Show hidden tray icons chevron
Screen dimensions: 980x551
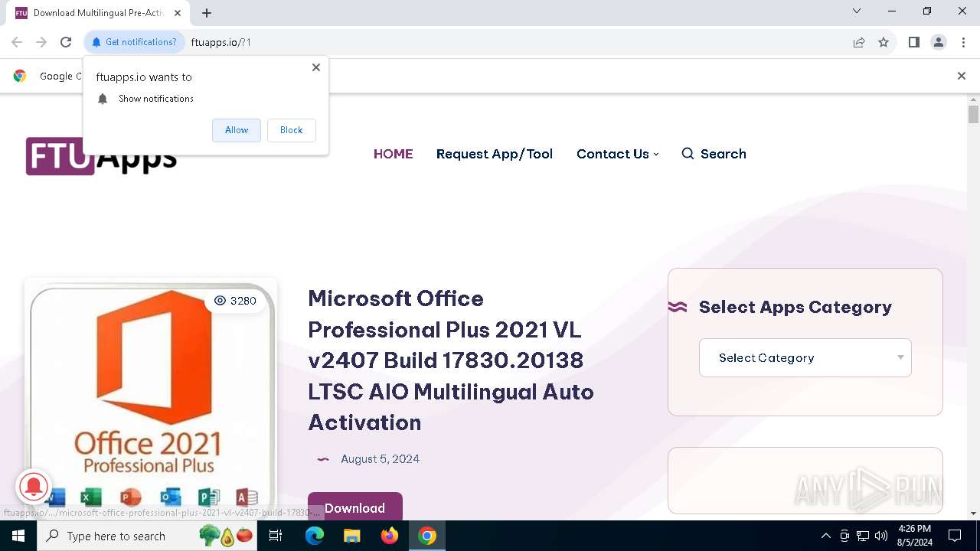[825, 536]
